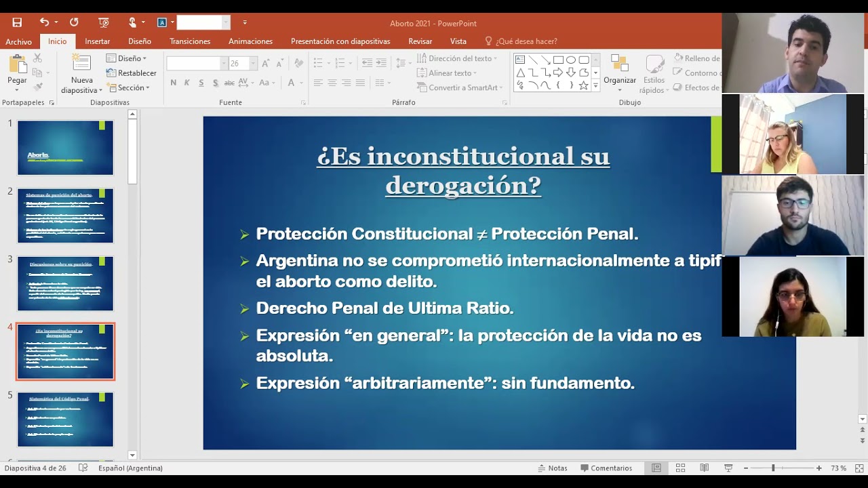This screenshot has width=868, height=488.
Task: Toggle underline (S) formatting
Action: [x=201, y=83]
